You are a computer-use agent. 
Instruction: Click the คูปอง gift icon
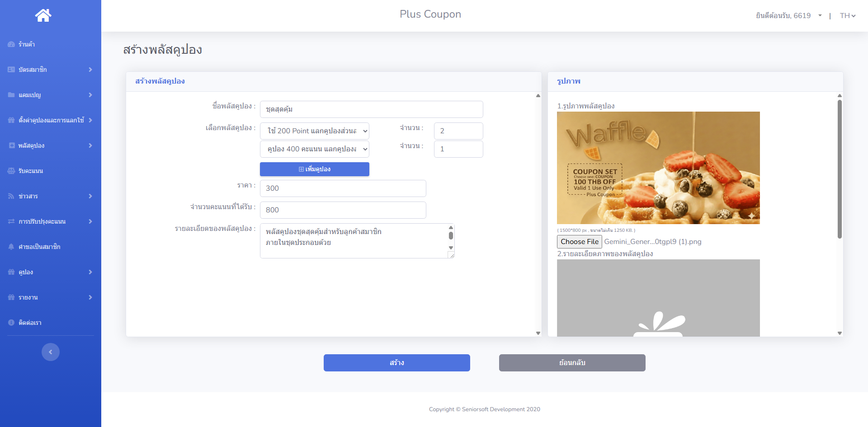(x=11, y=272)
